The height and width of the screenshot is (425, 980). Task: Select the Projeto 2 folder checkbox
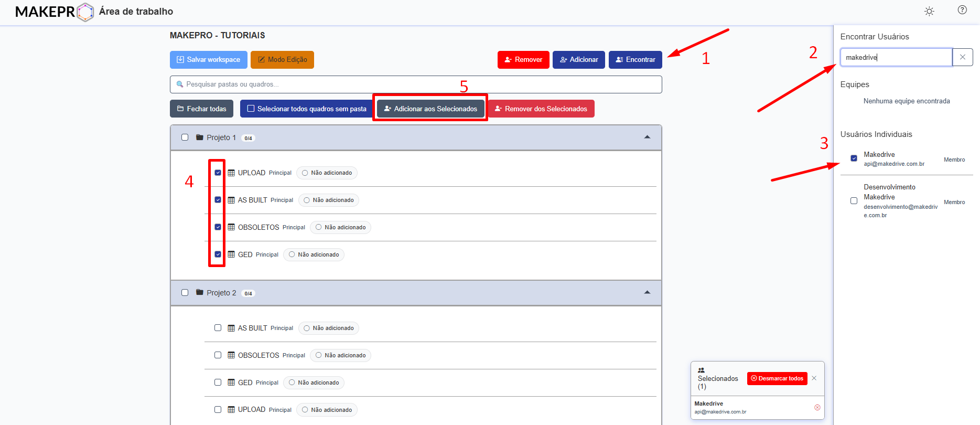(x=185, y=293)
